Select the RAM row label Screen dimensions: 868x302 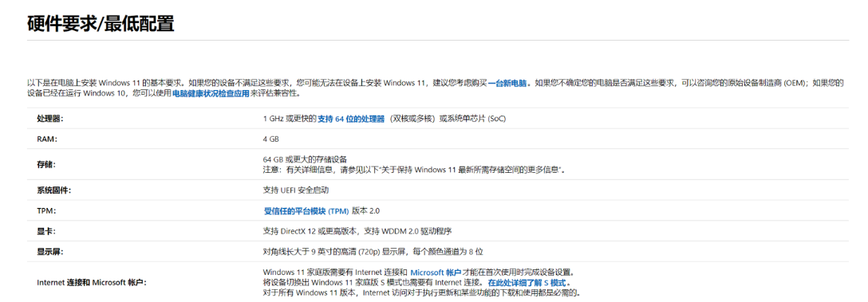[47, 139]
